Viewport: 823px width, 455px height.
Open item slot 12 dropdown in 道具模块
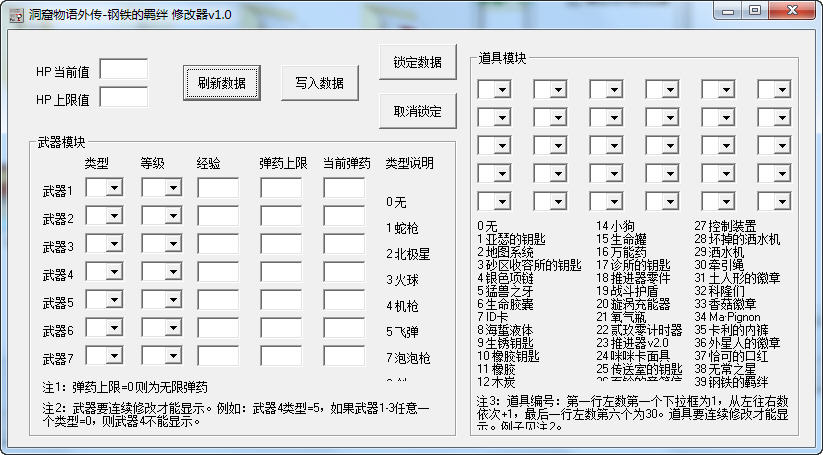(x=774, y=117)
